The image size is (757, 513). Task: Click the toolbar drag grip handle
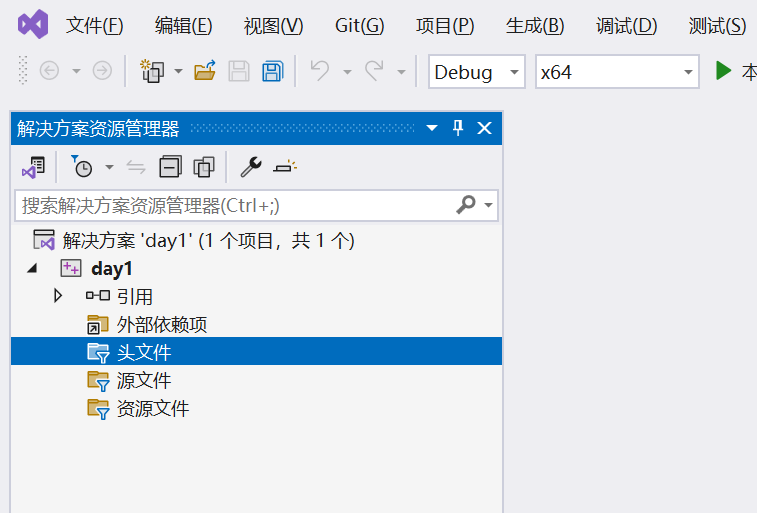(x=23, y=71)
